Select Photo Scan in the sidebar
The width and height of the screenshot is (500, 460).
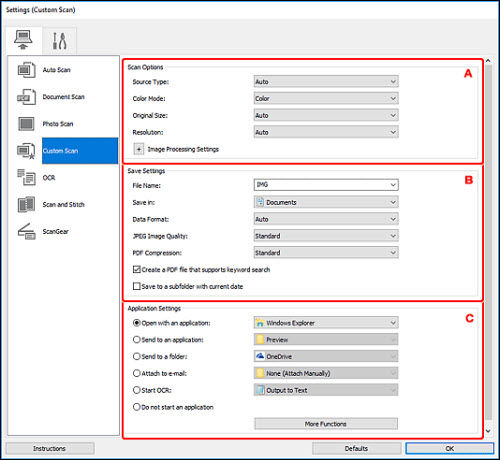click(x=58, y=124)
